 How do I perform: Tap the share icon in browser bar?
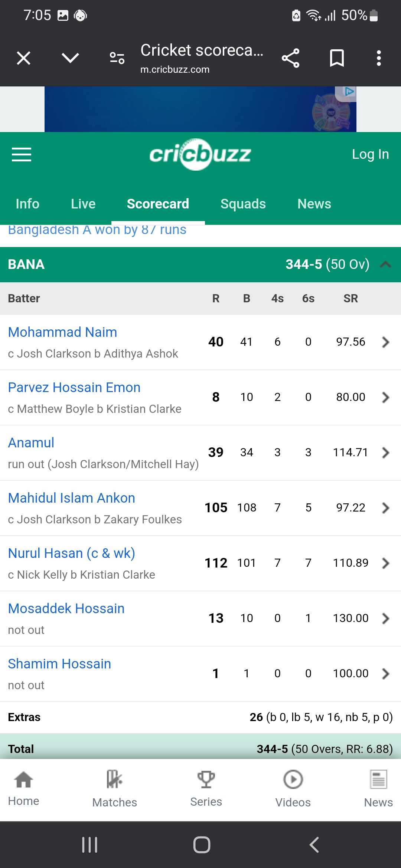pos(290,58)
